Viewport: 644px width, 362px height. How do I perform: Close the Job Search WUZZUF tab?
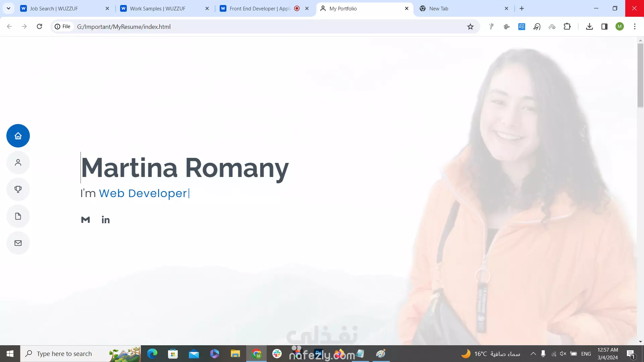tap(107, 8)
